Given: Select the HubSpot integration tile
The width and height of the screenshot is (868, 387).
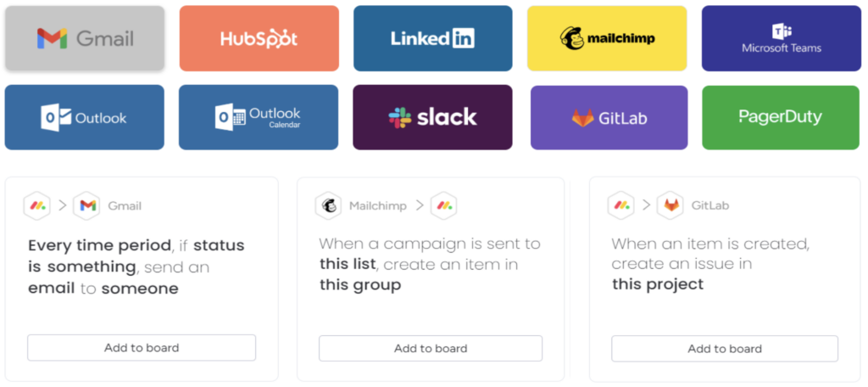Looking at the screenshot, I should pyautogui.click(x=259, y=38).
